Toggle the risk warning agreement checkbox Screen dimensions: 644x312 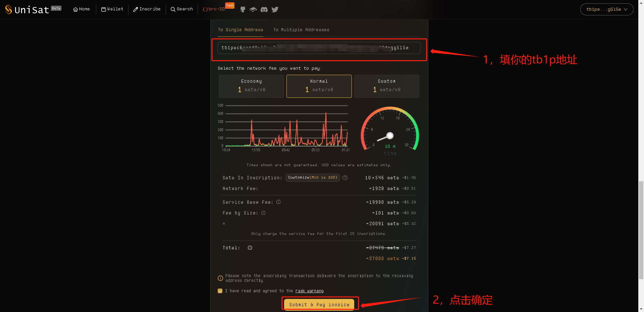pos(220,291)
